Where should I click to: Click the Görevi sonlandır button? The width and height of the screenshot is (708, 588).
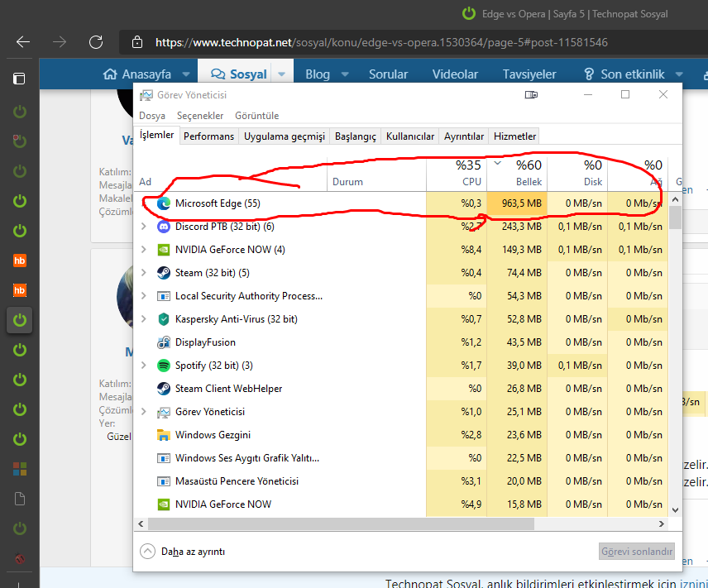click(x=637, y=552)
